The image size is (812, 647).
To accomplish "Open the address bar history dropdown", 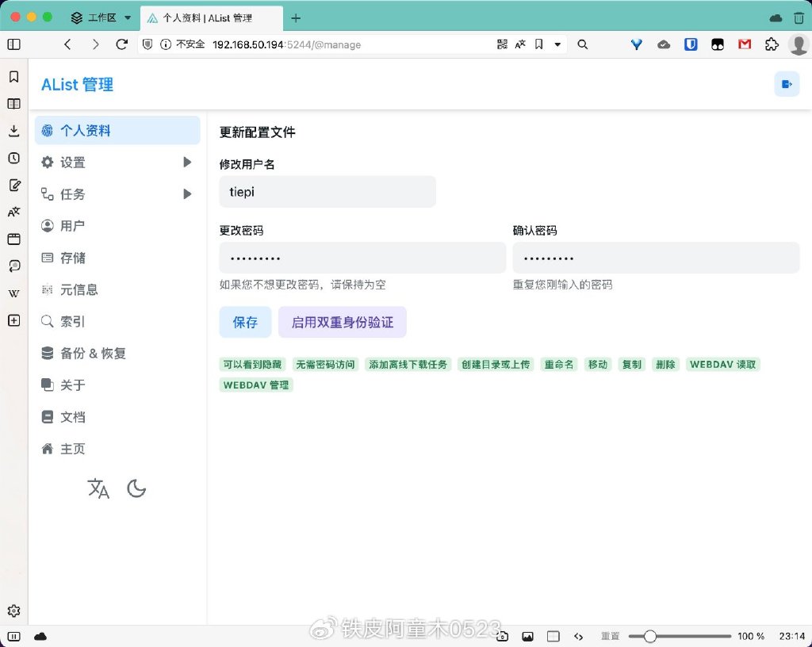I will tap(557, 44).
